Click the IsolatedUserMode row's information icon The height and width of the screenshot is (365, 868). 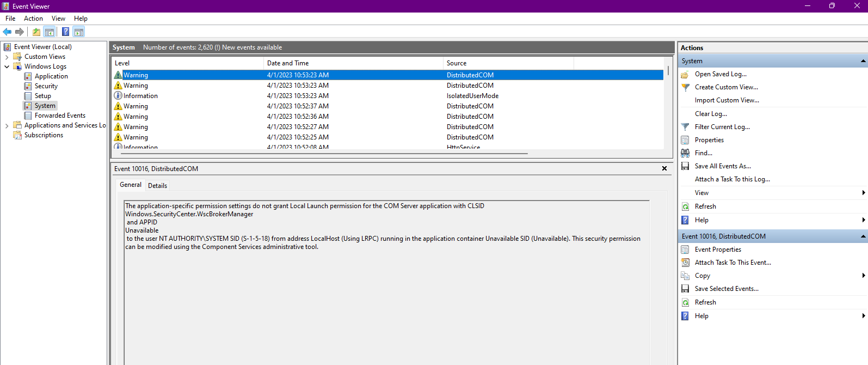(118, 95)
